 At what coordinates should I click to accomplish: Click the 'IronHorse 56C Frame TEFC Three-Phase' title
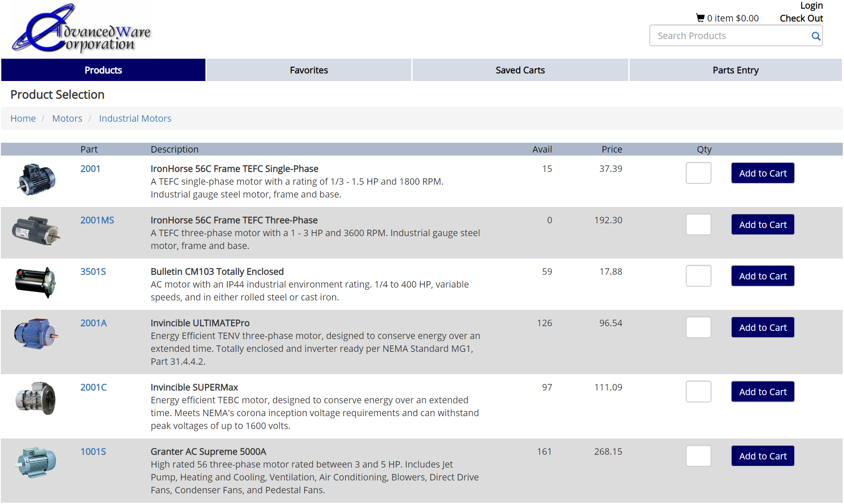234,220
